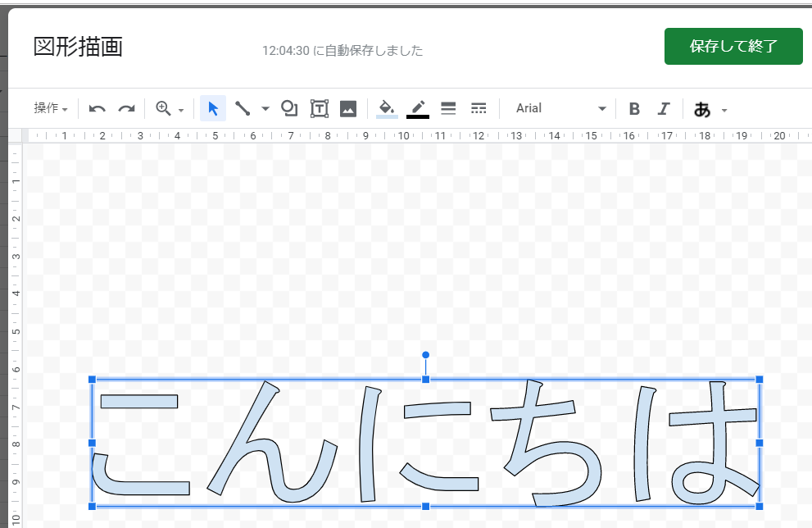Choose the Select arrow tool
Screen dimensions: 812x528
pyautogui.click(x=213, y=108)
